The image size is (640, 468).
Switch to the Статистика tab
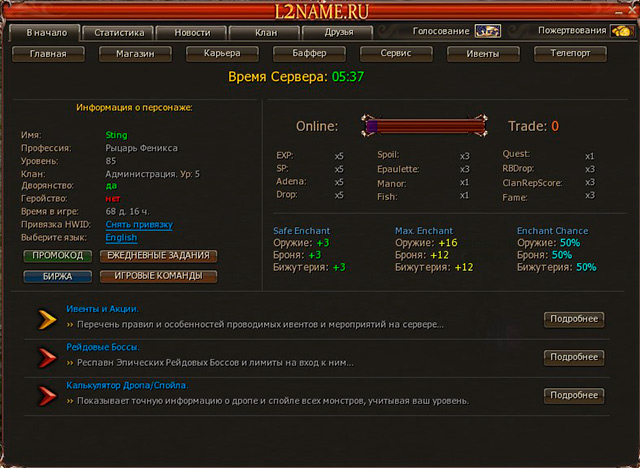[119, 33]
